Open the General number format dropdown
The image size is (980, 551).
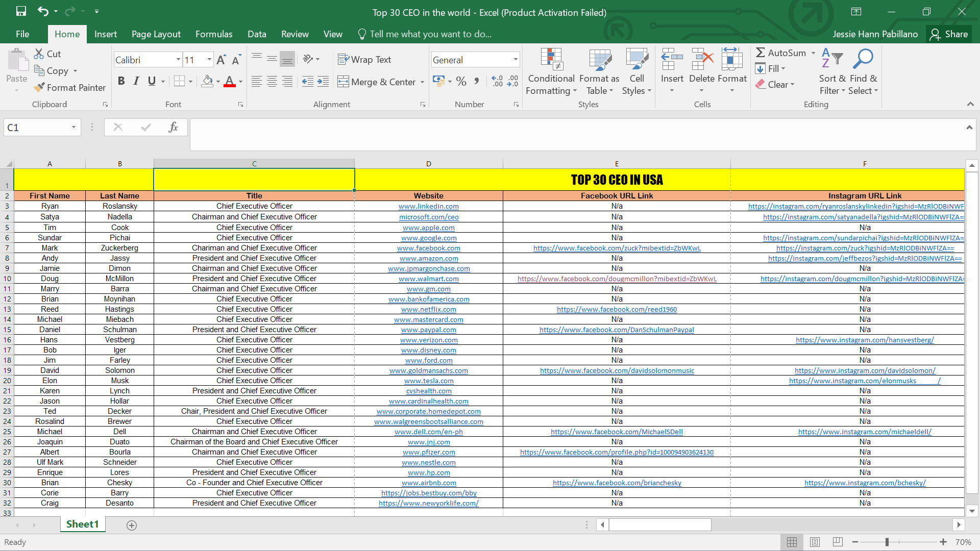point(516,60)
